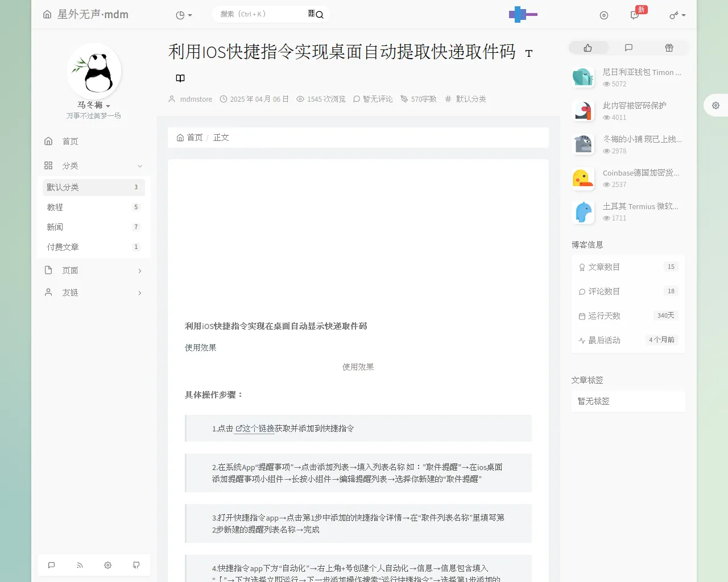Select the 新闻 category
This screenshot has height=582, width=728.
coord(94,227)
